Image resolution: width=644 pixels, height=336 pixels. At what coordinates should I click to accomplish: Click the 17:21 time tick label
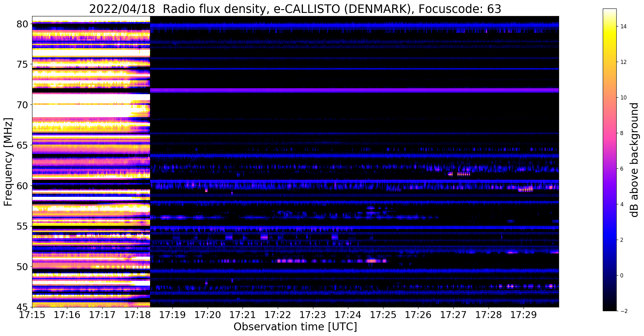click(x=243, y=315)
